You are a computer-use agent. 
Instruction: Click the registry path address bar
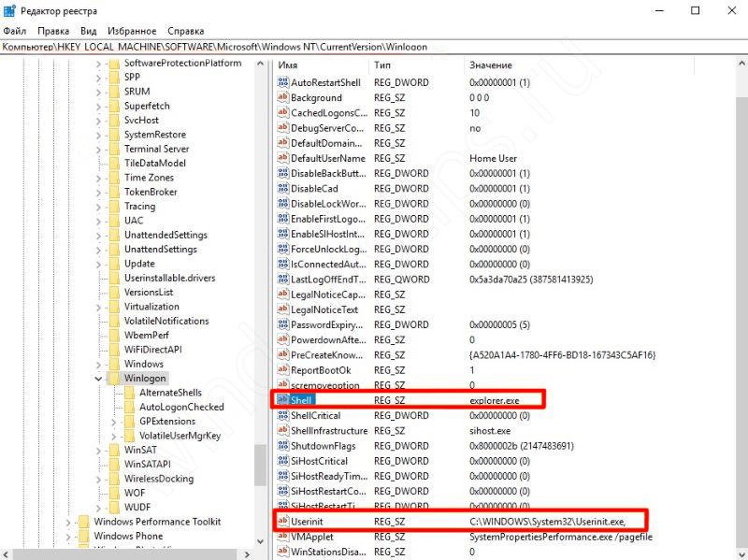click(x=374, y=47)
